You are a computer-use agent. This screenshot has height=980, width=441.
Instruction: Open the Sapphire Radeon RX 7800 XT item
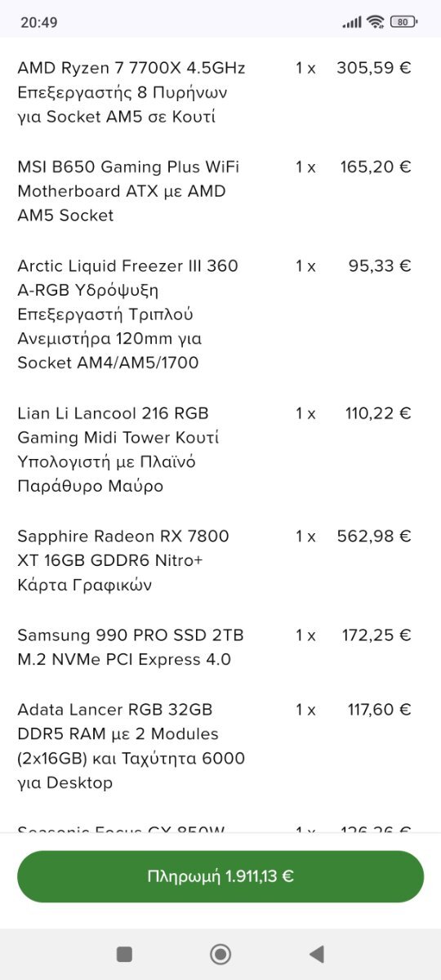(x=123, y=561)
